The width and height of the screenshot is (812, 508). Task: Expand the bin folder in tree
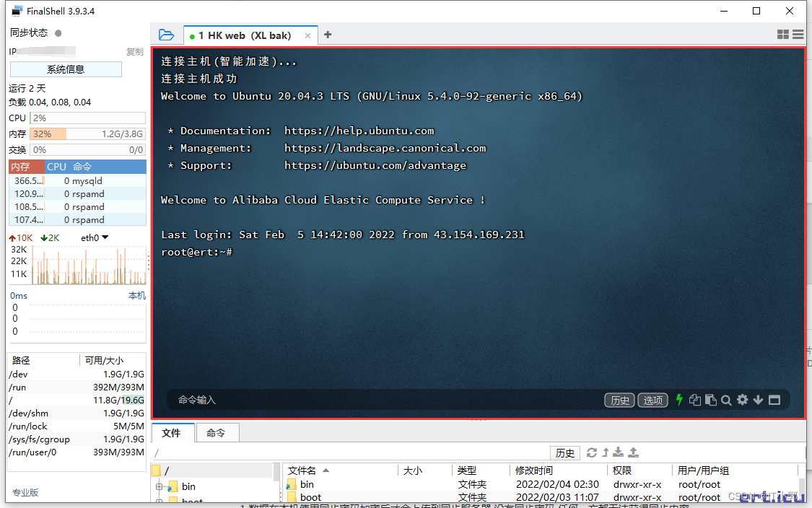(x=159, y=487)
